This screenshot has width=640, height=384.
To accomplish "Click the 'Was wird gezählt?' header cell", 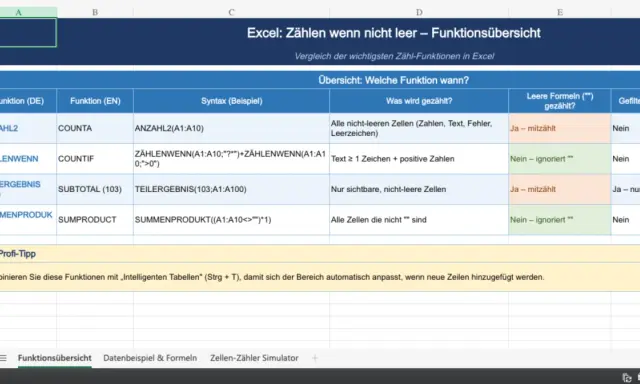I will click(419, 101).
